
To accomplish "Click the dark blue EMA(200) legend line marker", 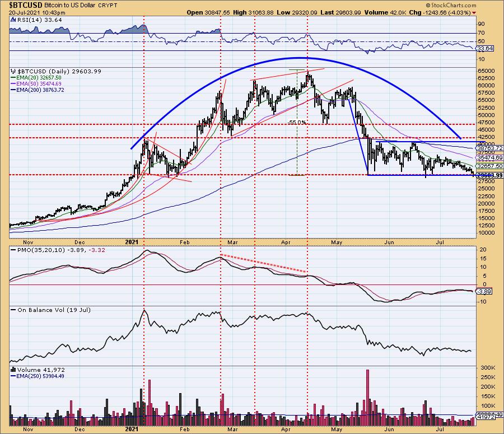I will 13,90.
